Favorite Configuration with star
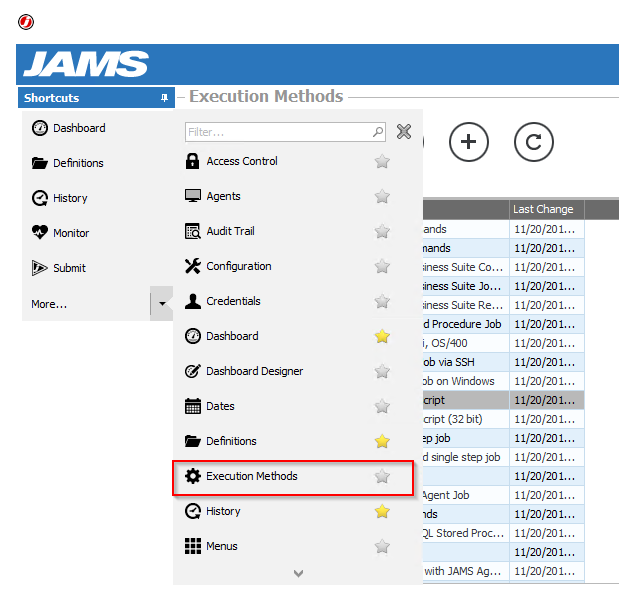Screen dimensions: 619x604 pyautogui.click(x=382, y=266)
